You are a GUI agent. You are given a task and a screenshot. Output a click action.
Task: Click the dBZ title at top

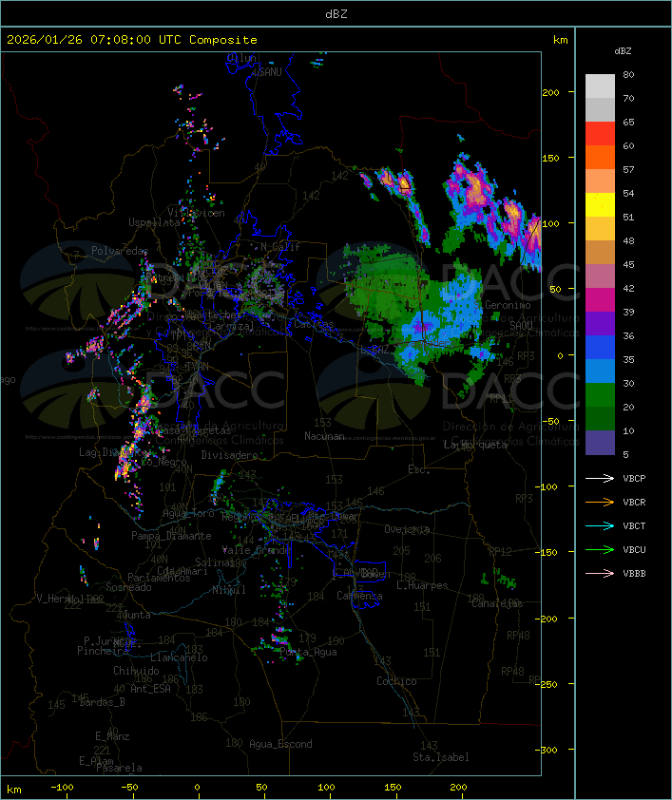(x=336, y=13)
